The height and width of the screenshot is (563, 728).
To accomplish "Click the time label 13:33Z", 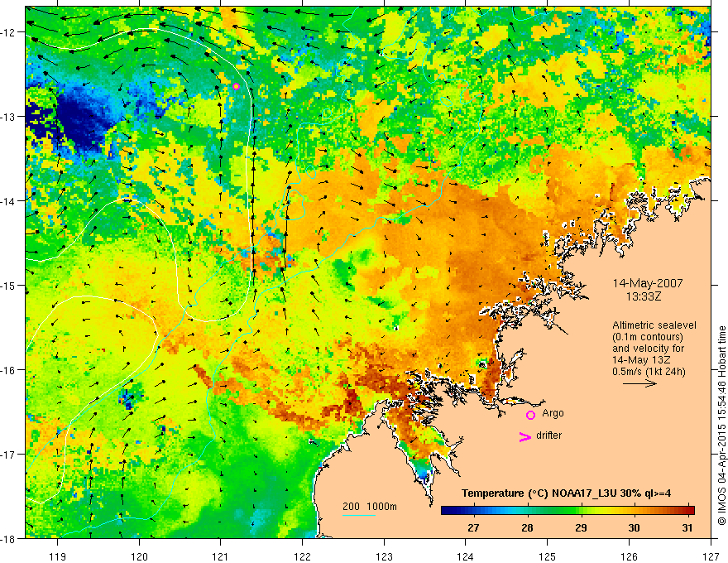I will pos(643,296).
